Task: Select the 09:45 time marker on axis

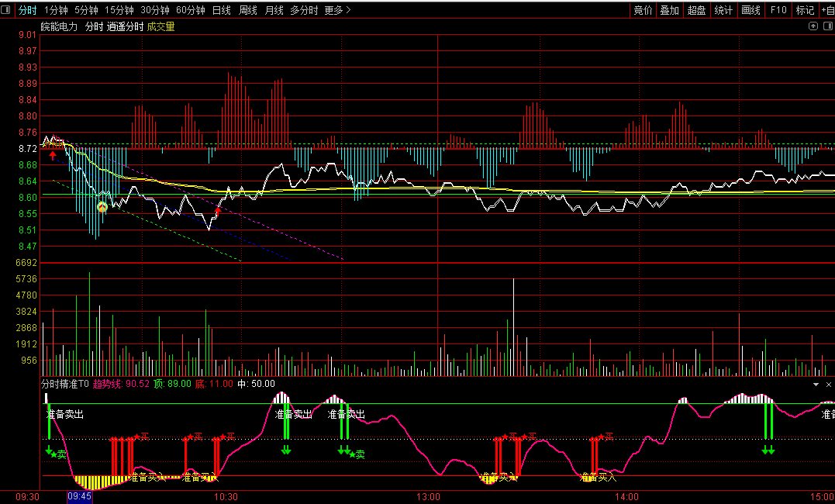Action: (x=80, y=496)
